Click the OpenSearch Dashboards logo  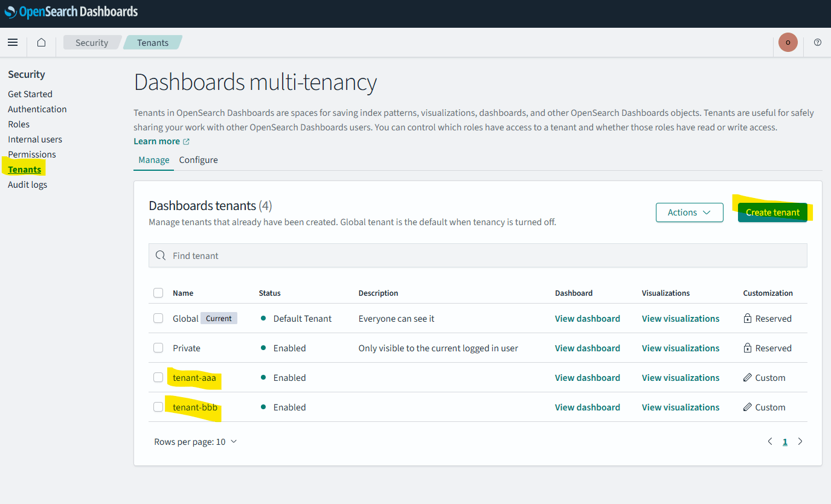click(71, 11)
